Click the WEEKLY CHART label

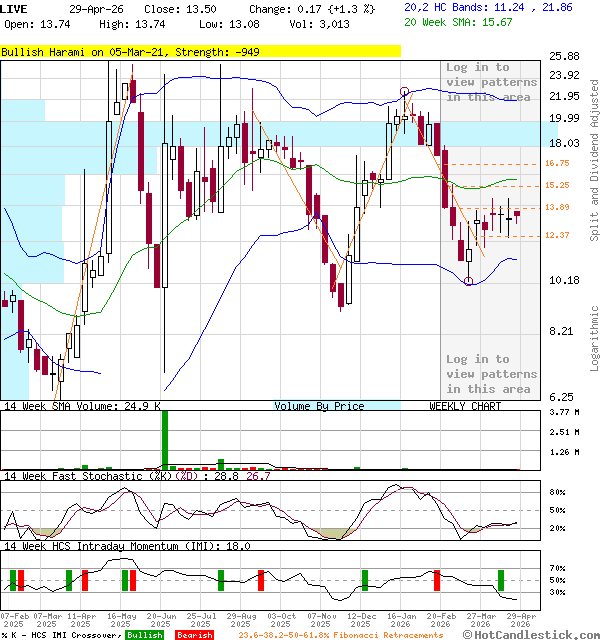tap(465, 406)
